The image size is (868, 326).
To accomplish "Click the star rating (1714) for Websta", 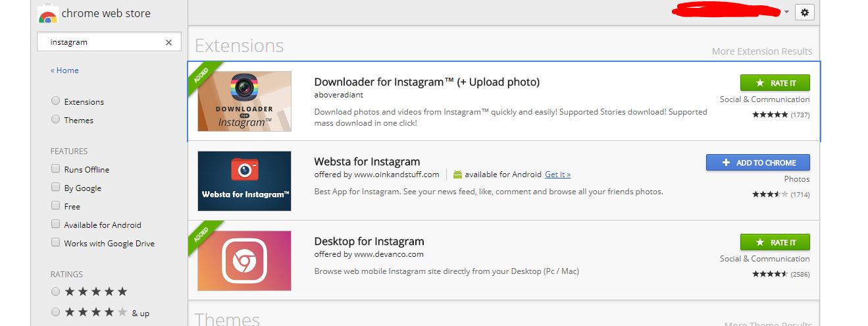I will pyautogui.click(x=780, y=194).
